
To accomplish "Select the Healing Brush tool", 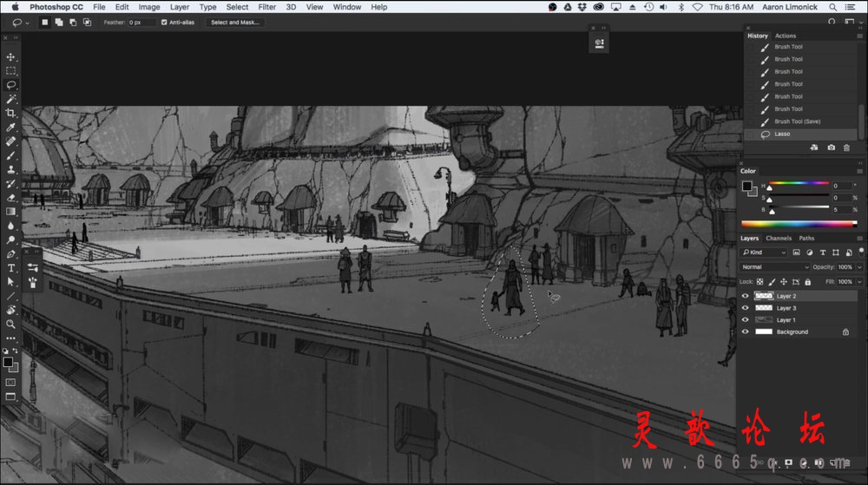I will (x=10, y=141).
